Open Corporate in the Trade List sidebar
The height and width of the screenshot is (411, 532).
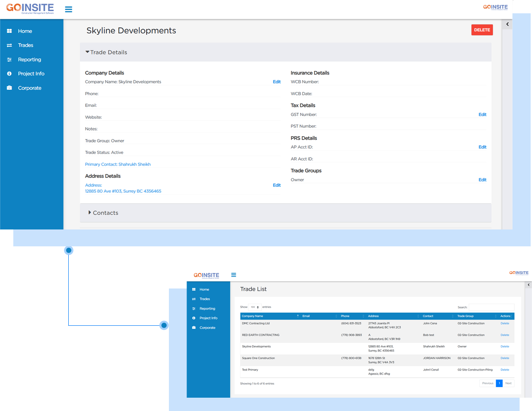(207, 328)
